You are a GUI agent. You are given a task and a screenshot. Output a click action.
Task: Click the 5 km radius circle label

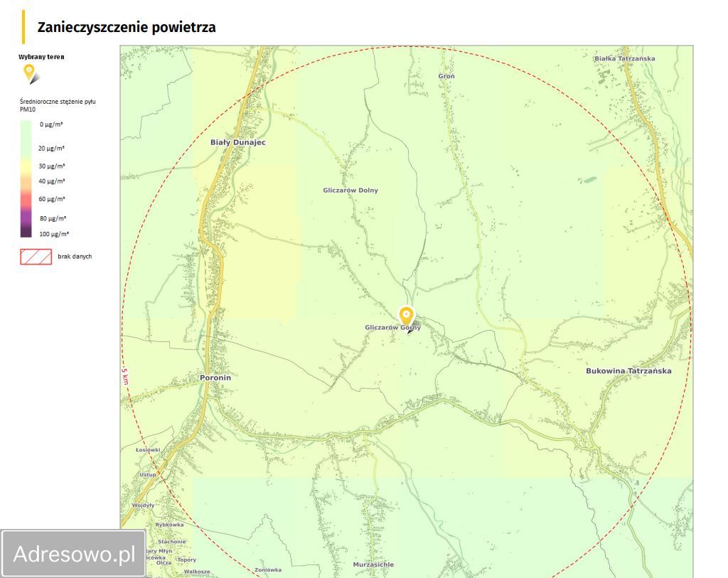click(124, 375)
